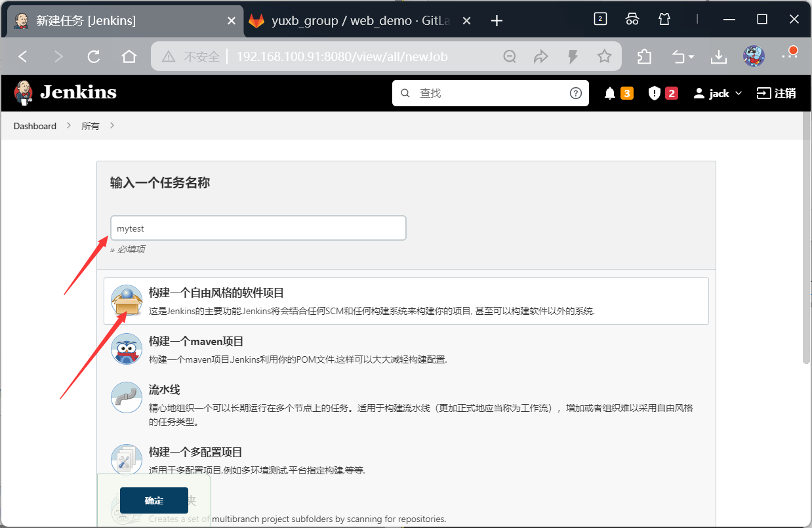The height and width of the screenshot is (528, 812).
Task: Close the 新建任务 [Jenkins] tab
Action: click(x=231, y=21)
